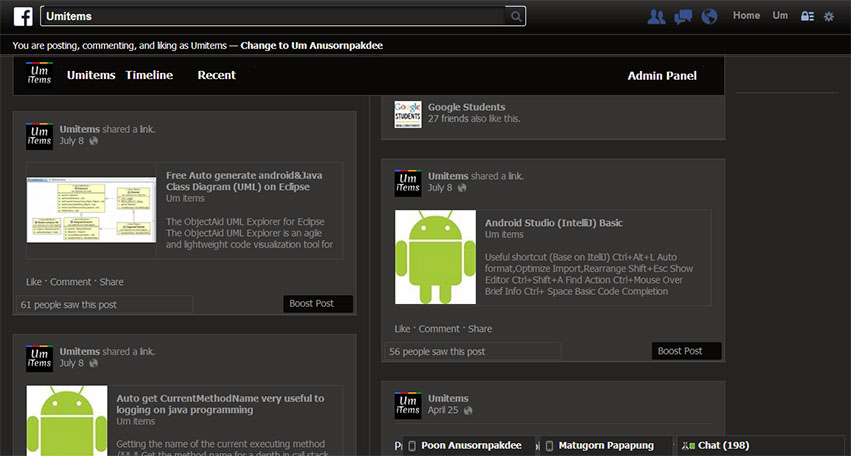Screen dimensions: 851x456
Task: Open notifications globe icon
Action: pos(709,16)
